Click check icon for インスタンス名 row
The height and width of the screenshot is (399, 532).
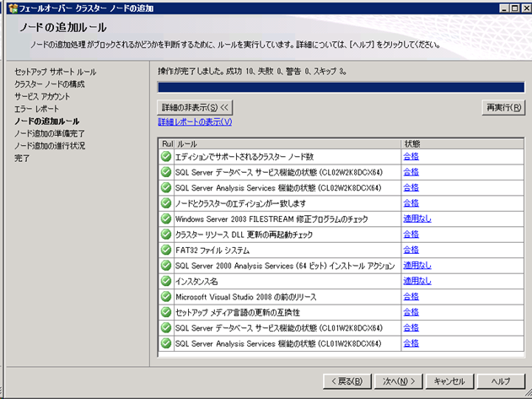(x=166, y=281)
